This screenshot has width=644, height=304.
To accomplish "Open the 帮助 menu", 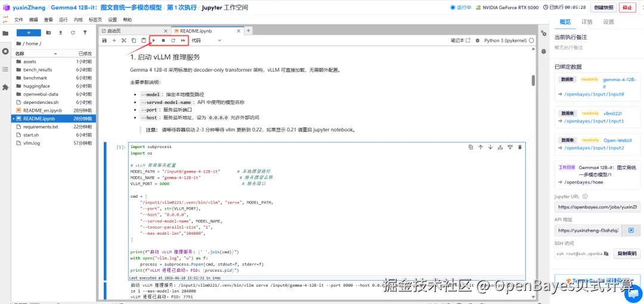I will [128, 20].
